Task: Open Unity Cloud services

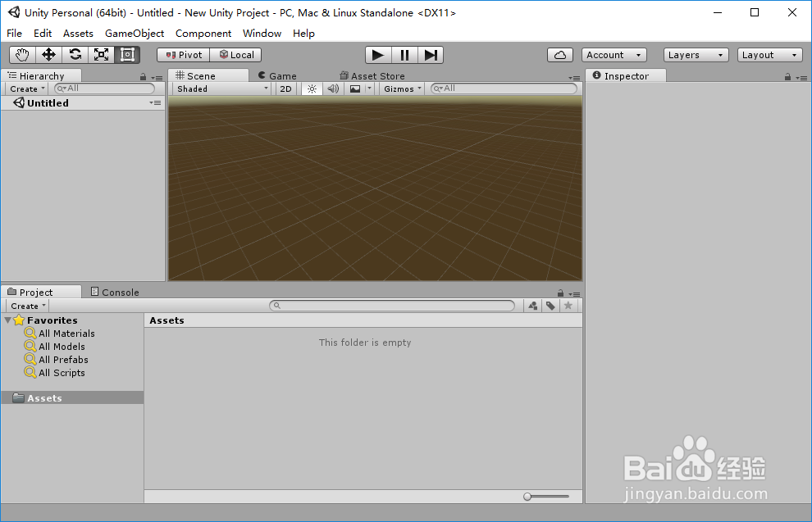Action: [x=559, y=54]
